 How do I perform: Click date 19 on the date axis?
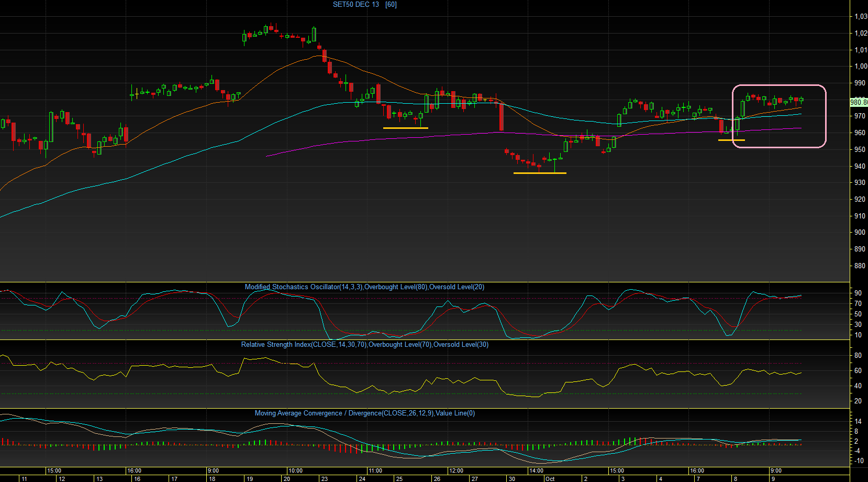tap(250, 479)
